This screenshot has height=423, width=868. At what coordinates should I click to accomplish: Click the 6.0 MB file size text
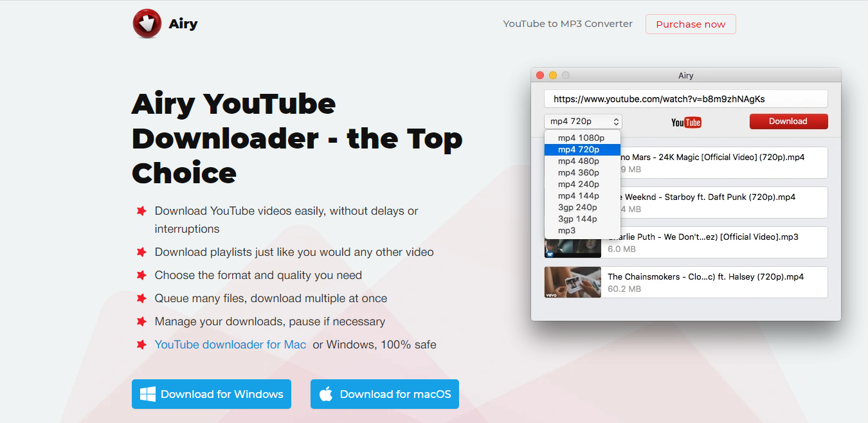[x=622, y=249]
